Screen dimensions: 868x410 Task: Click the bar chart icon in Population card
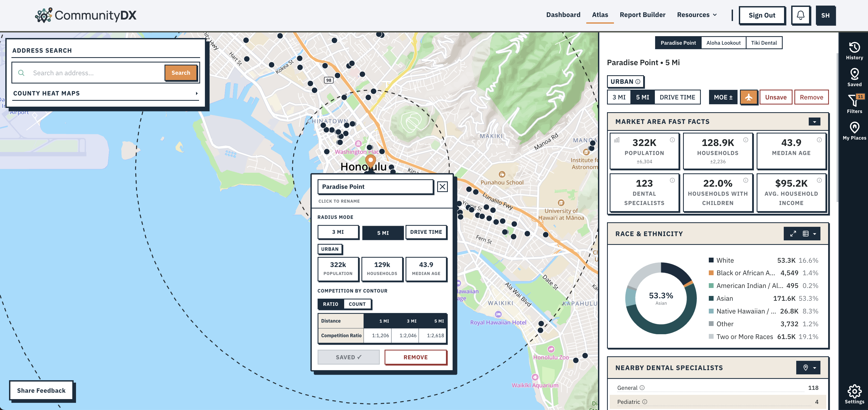coord(617,140)
